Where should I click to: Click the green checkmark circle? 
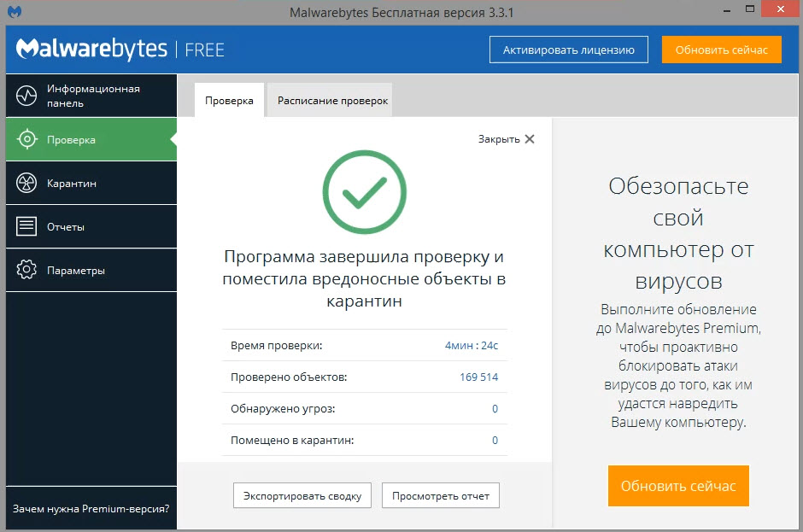tap(364, 192)
